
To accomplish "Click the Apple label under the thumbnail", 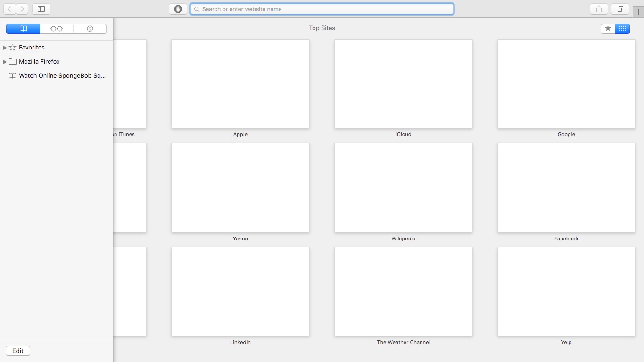I will (x=240, y=134).
